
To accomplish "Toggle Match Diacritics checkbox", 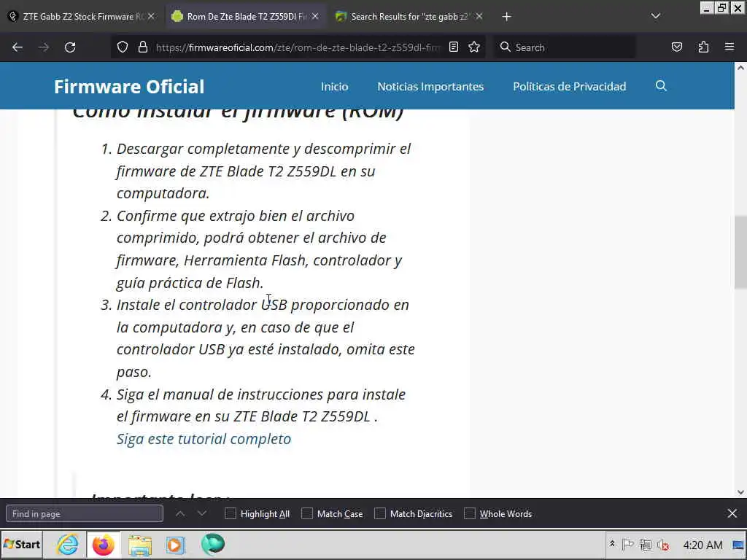I will (x=379, y=513).
